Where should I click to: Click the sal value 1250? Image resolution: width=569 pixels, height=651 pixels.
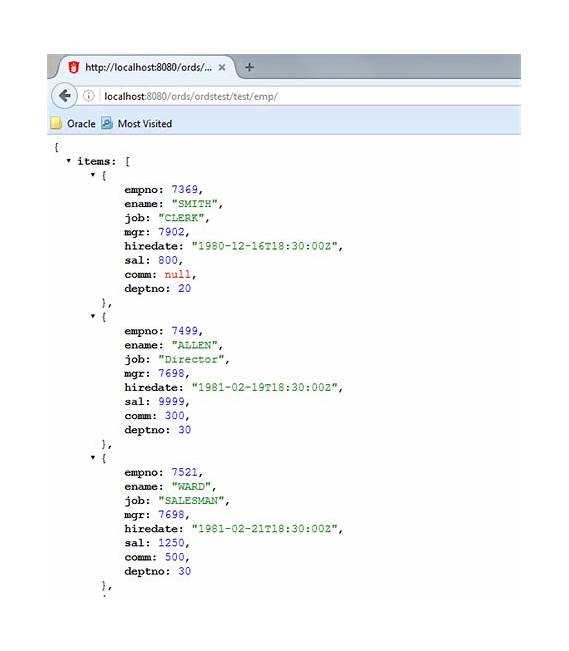pyautogui.click(x=171, y=543)
